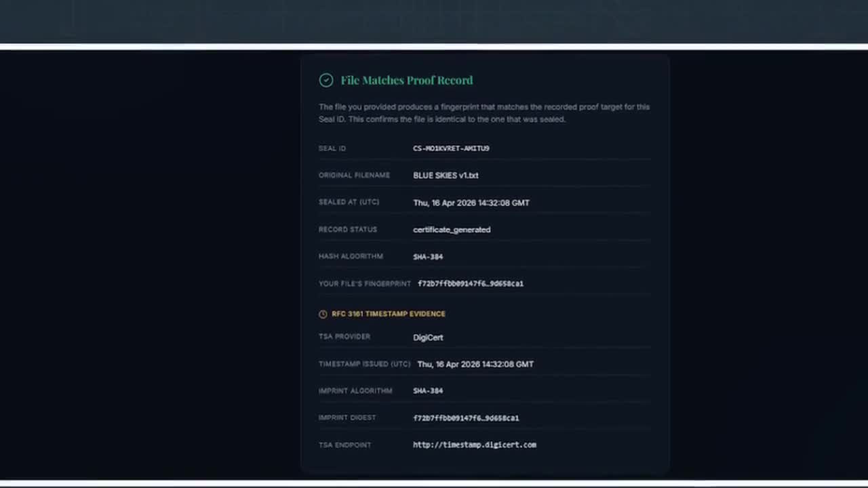Click the "Your File's Fingerprint" label
The height and width of the screenshot is (488, 868).
[365, 284]
